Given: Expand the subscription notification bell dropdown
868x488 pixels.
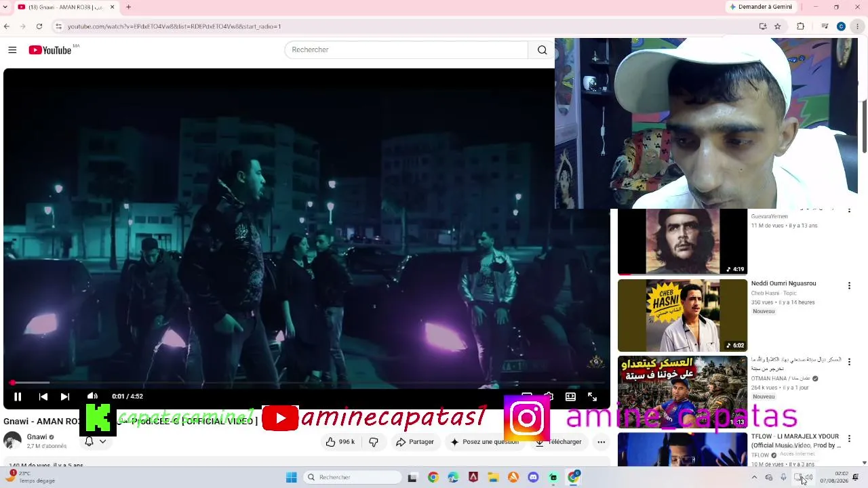Looking at the screenshot, I should (95, 441).
